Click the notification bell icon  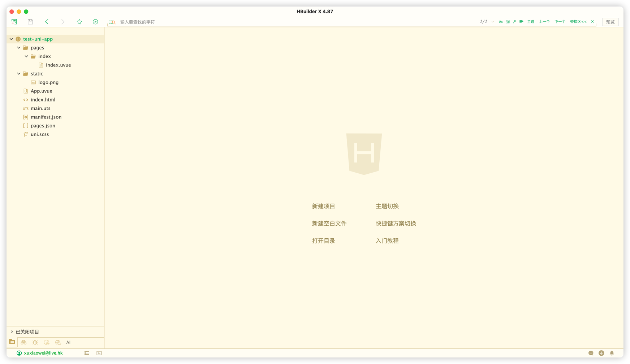pyautogui.click(x=612, y=353)
